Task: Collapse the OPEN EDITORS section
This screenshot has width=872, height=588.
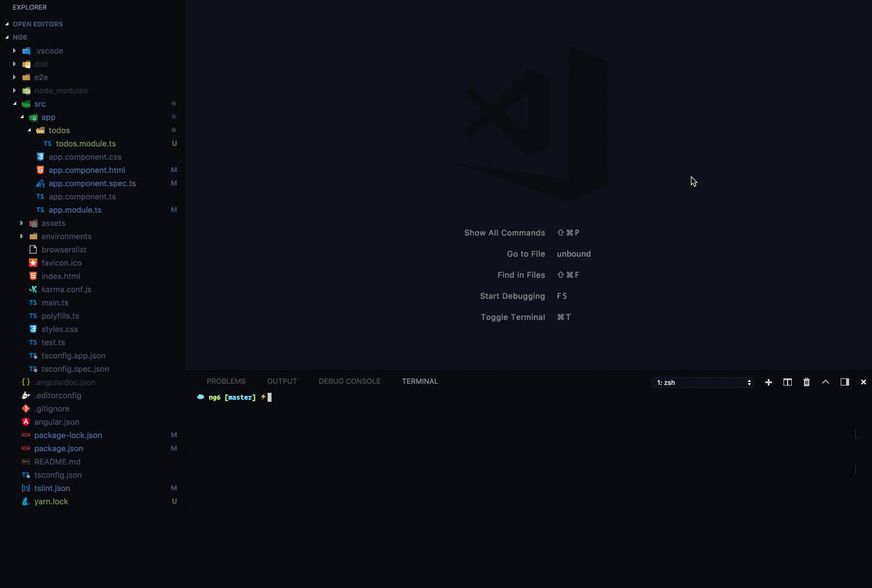Action: point(7,24)
